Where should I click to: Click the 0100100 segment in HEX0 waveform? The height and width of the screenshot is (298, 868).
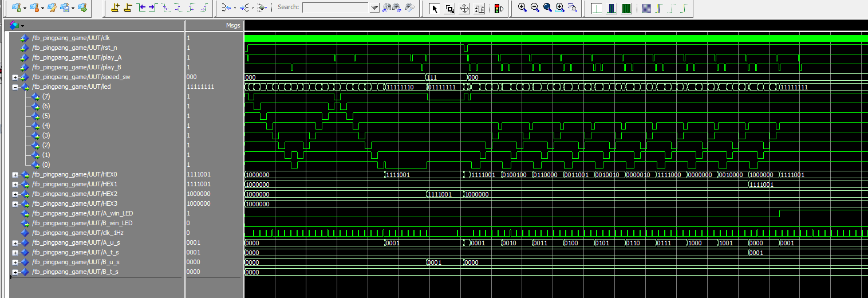pyautogui.click(x=516, y=175)
